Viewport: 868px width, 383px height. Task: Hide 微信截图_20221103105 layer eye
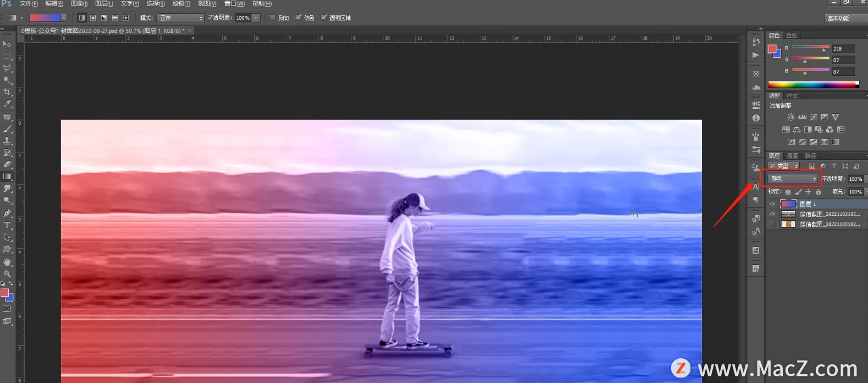pos(772,214)
